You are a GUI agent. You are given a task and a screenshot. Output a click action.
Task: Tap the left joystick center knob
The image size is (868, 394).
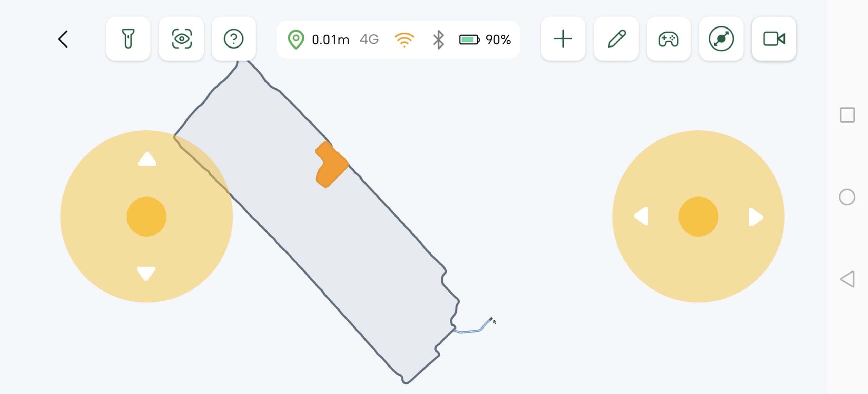click(146, 217)
